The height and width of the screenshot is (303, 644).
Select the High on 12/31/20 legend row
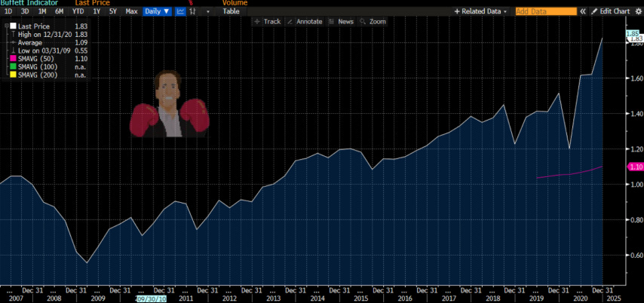(49, 35)
